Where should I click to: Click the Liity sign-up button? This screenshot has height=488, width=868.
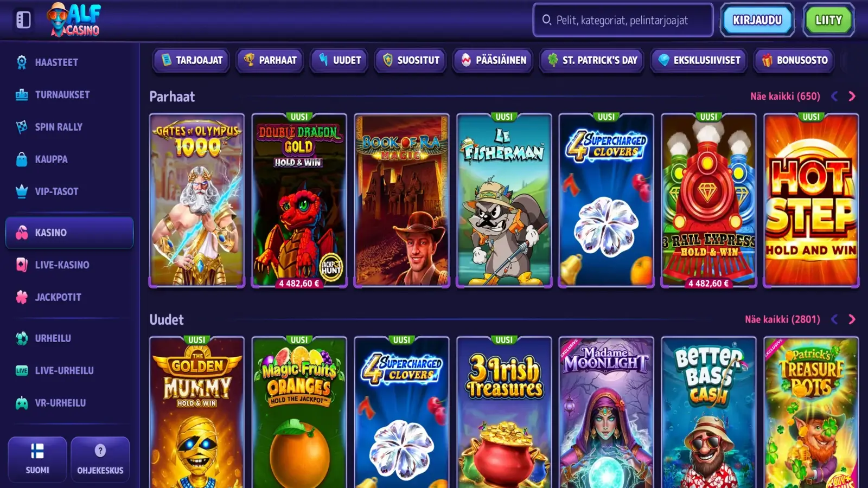[x=828, y=20]
